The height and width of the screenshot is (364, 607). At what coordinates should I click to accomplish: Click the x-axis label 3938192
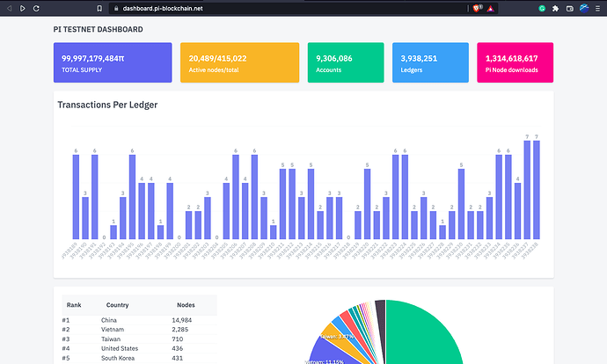click(98, 251)
